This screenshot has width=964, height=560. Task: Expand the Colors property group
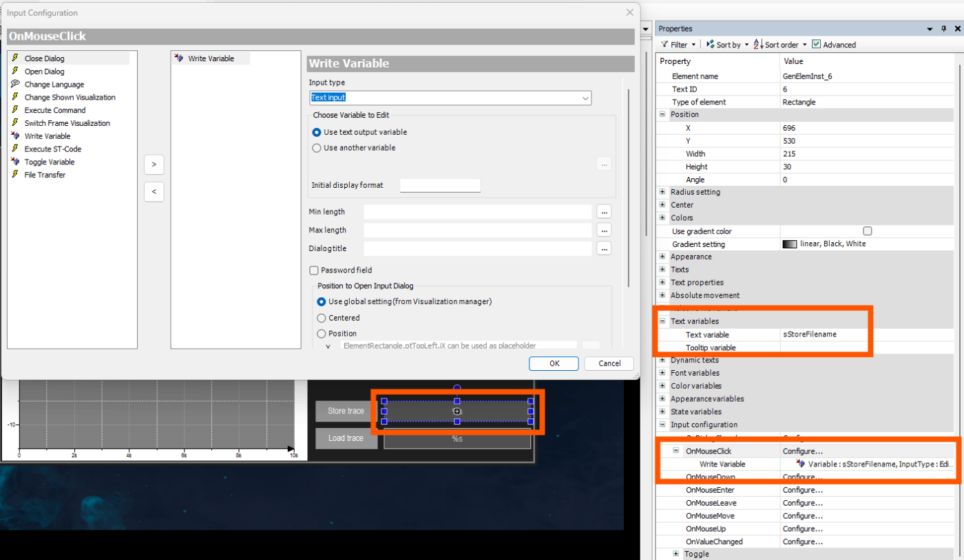662,218
